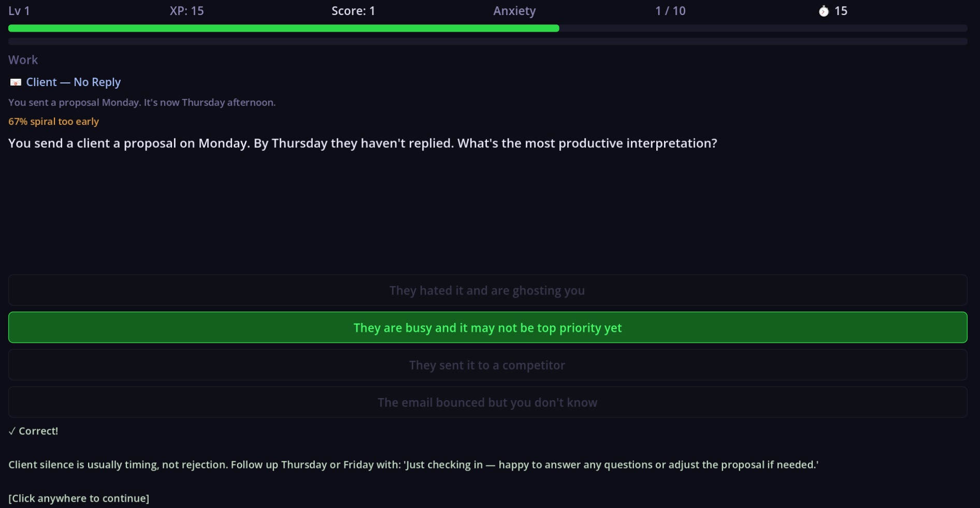Select 'They hated it and are ghosting you'

(x=487, y=290)
